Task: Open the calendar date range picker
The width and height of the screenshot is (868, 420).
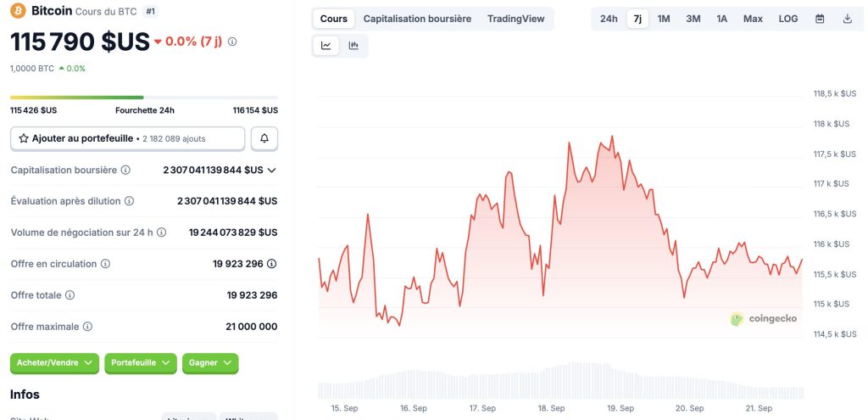Action: click(820, 19)
